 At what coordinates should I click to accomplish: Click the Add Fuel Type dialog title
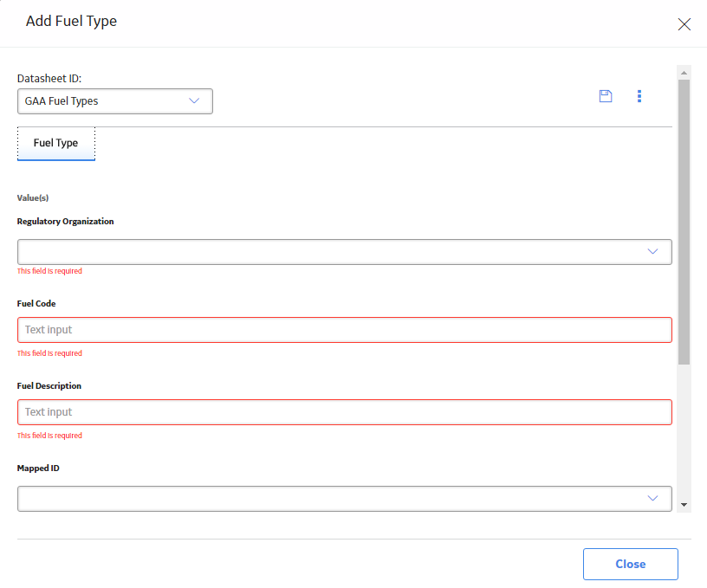(x=71, y=21)
